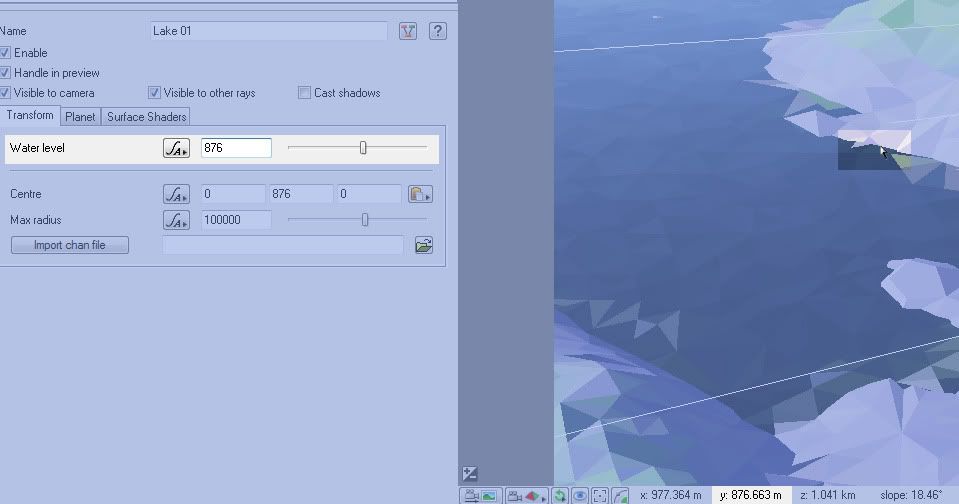Open the Centre copy/paste coordinates dropdown
The height and width of the screenshot is (504, 959).
[x=420, y=194]
